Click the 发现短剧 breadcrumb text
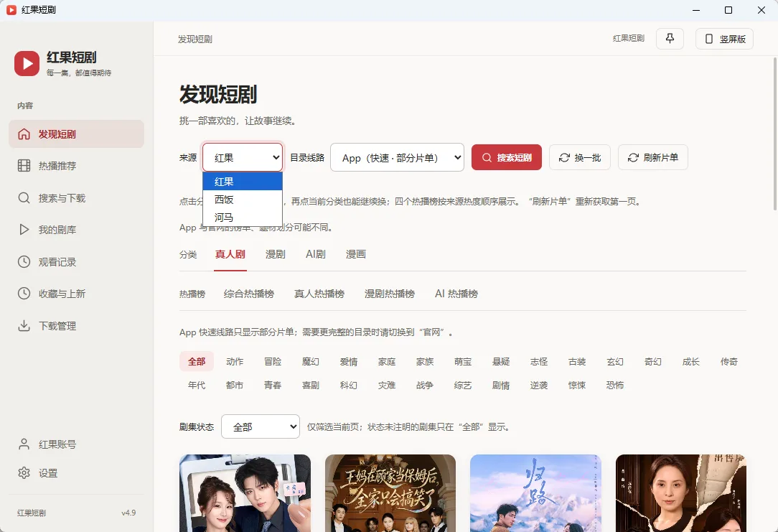The height and width of the screenshot is (532, 778). (x=195, y=39)
